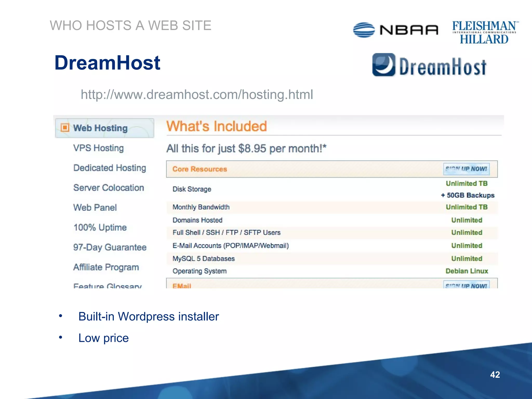
Task: Click Sign Up Now in Core Resources
Action: [466, 169]
